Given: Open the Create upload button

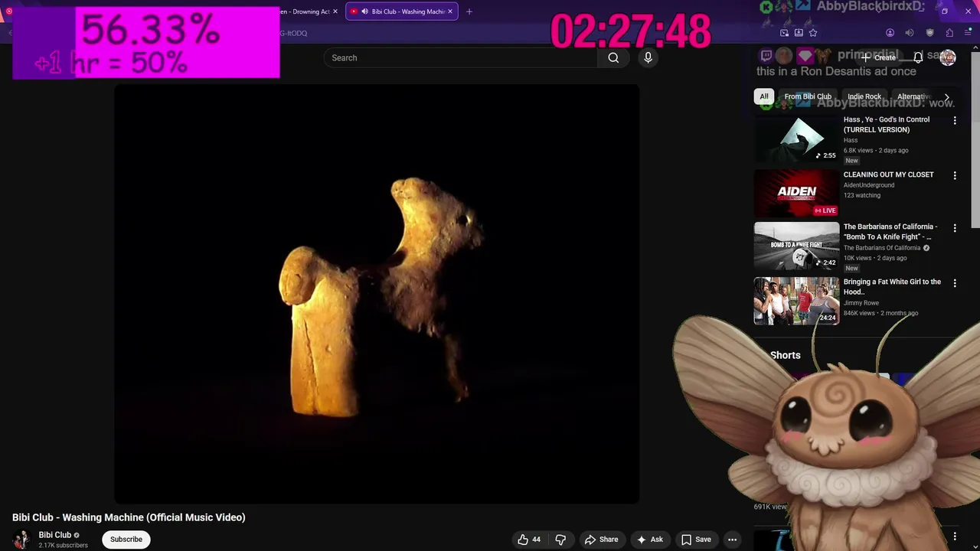Looking at the screenshot, I should pyautogui.click(x=878, y=57).
